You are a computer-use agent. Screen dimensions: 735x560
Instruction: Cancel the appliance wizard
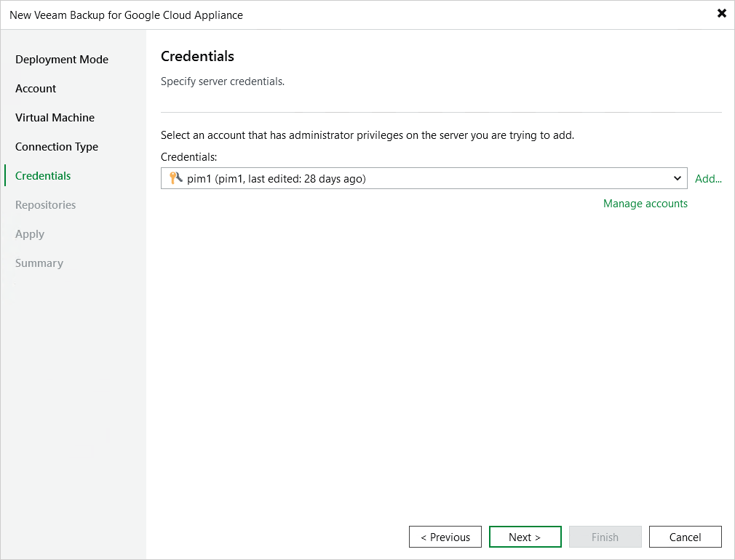point(686,537)
